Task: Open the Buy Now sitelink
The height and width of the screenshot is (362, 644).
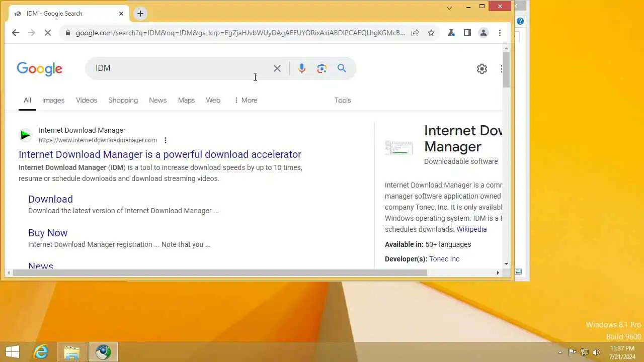Action: (x=48, y=233)
